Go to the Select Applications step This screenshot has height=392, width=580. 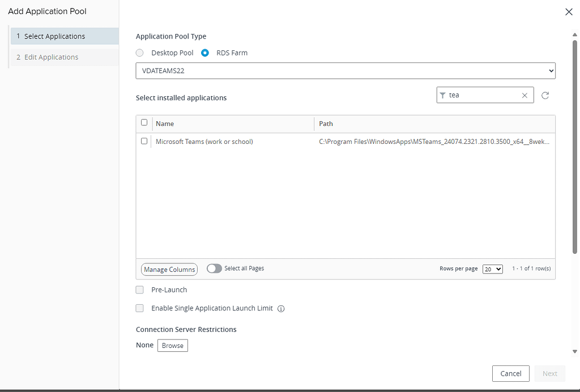(64, 36)
